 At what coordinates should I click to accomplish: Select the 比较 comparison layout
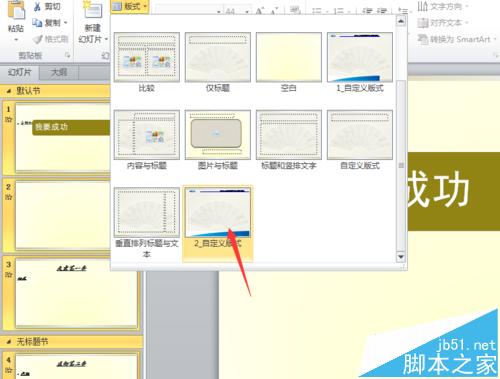tap(147, 62)
